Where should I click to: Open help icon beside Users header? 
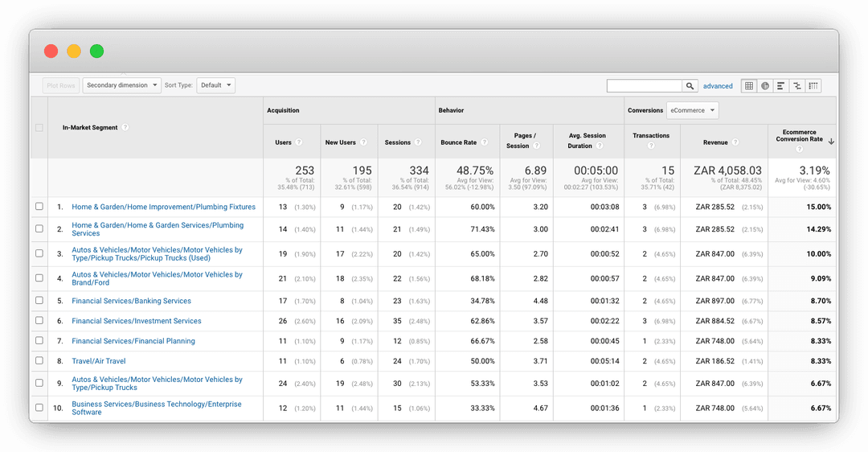click(299, 142)
